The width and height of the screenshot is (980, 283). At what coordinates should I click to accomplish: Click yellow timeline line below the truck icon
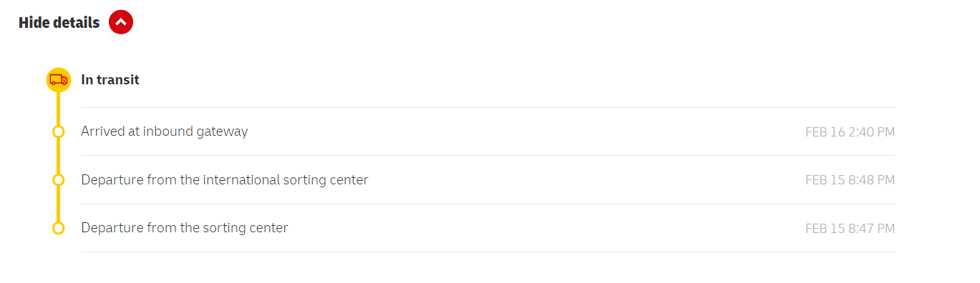pyautogui.click(x=59, y=109)
